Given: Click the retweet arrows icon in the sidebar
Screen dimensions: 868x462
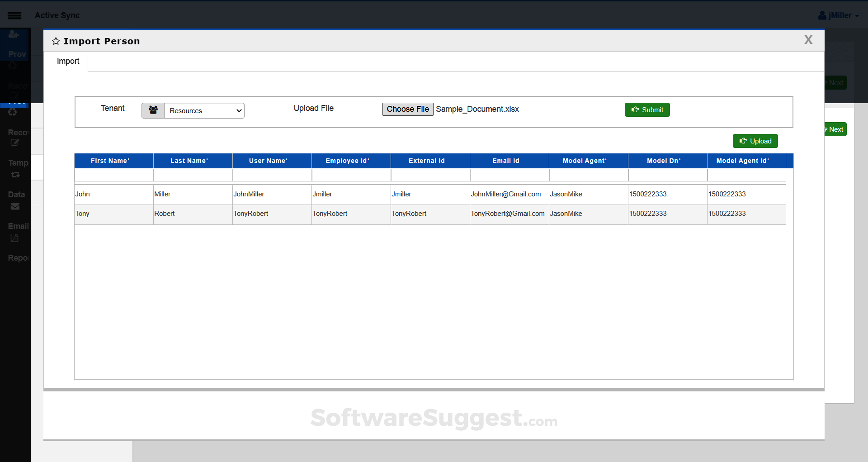Looking at the screenshot, I should [15, 175].
